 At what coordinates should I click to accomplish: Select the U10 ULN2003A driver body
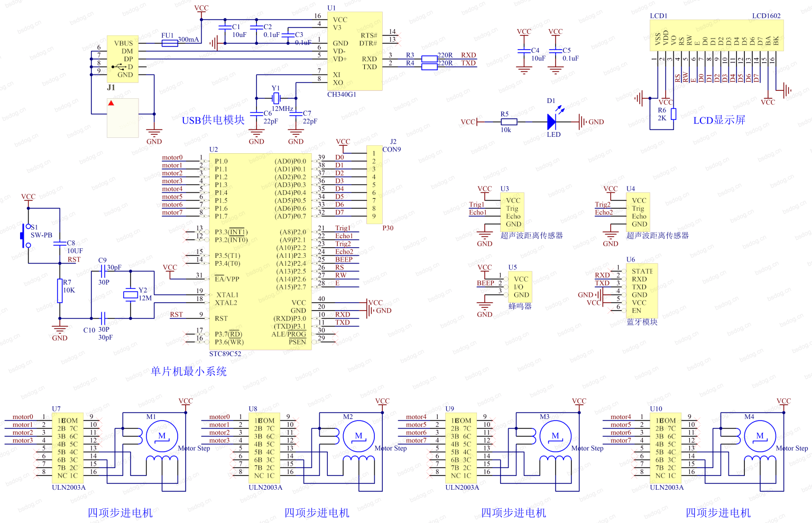(666, 448)
